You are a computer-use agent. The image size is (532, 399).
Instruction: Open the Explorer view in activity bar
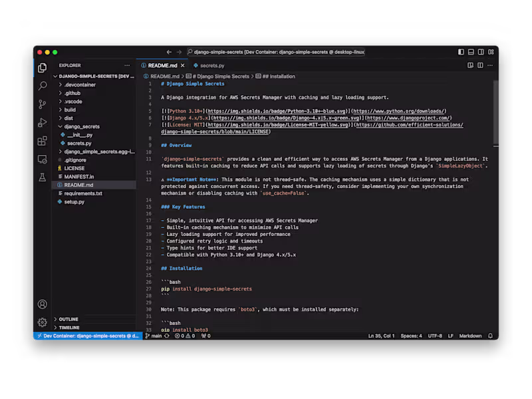[43, 68]
